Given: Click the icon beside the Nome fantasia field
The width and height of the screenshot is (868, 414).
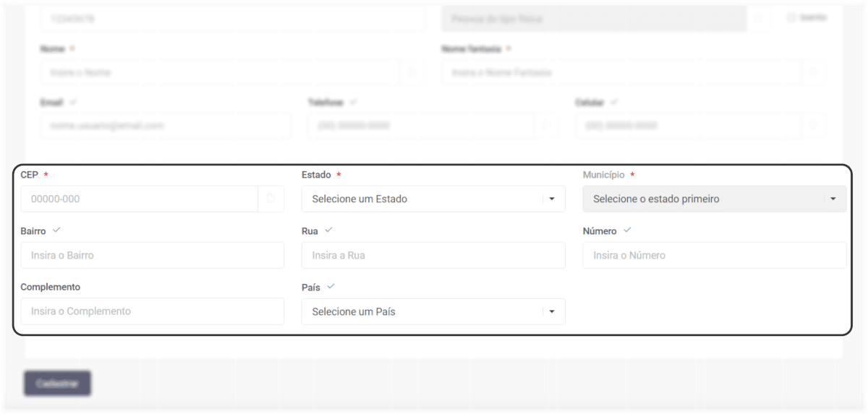Looking at the screenshot, I should click(814, 72).
